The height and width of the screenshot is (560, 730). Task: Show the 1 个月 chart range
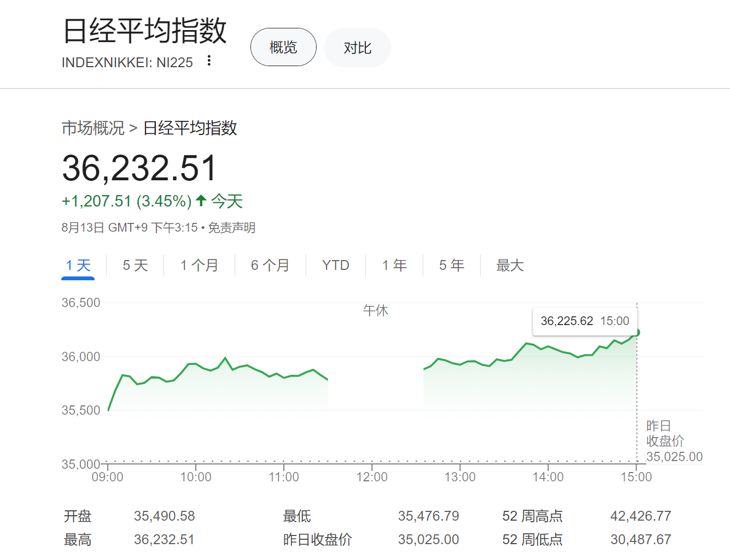199,266
